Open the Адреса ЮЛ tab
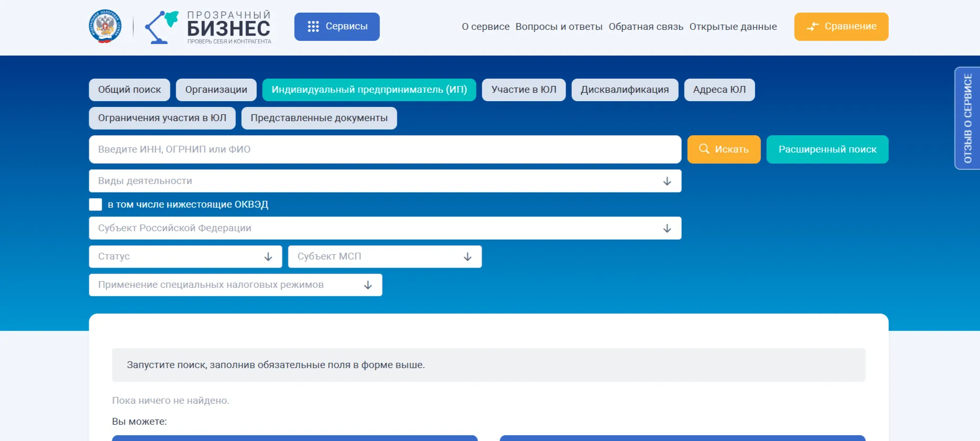The height and width of the screenshot is (441, 980). click(x=719, y=90)
